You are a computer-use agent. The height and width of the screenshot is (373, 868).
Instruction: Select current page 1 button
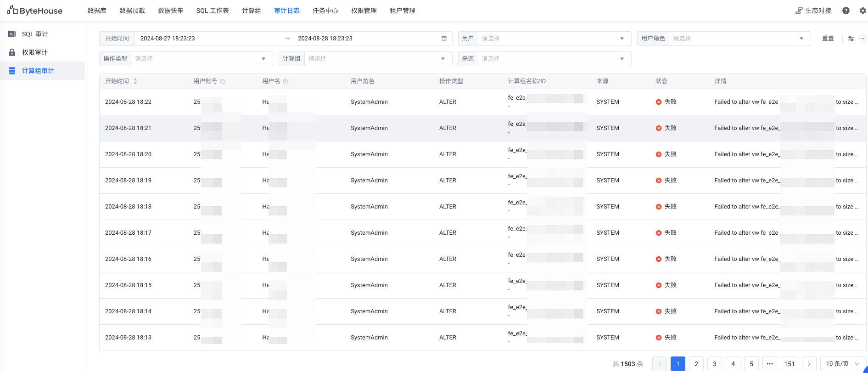point(678,364)
